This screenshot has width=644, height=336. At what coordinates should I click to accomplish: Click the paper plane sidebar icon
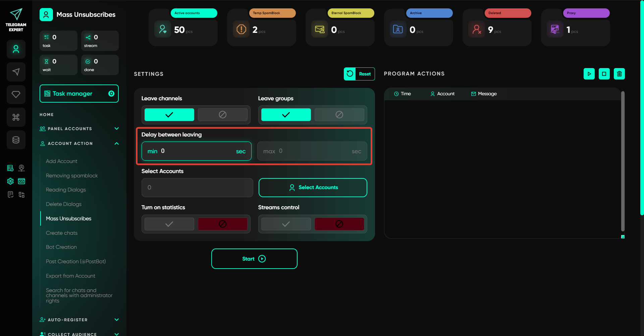click(16, 72)
